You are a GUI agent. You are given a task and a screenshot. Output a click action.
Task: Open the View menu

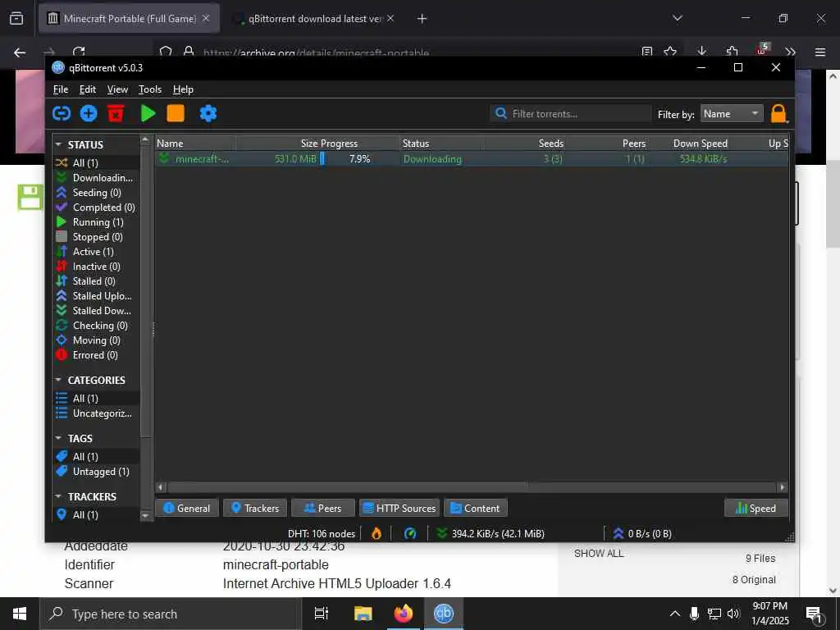117,89
